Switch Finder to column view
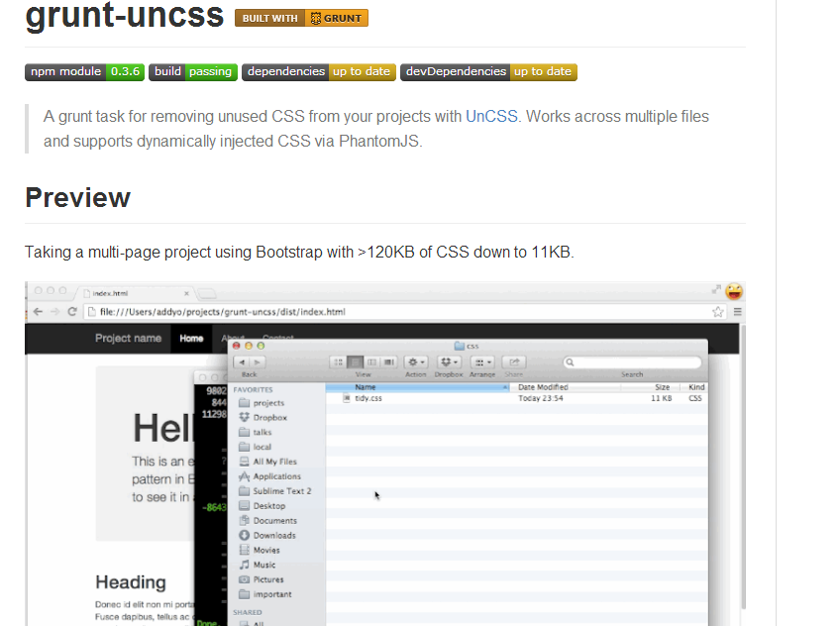 coord(371,363)
